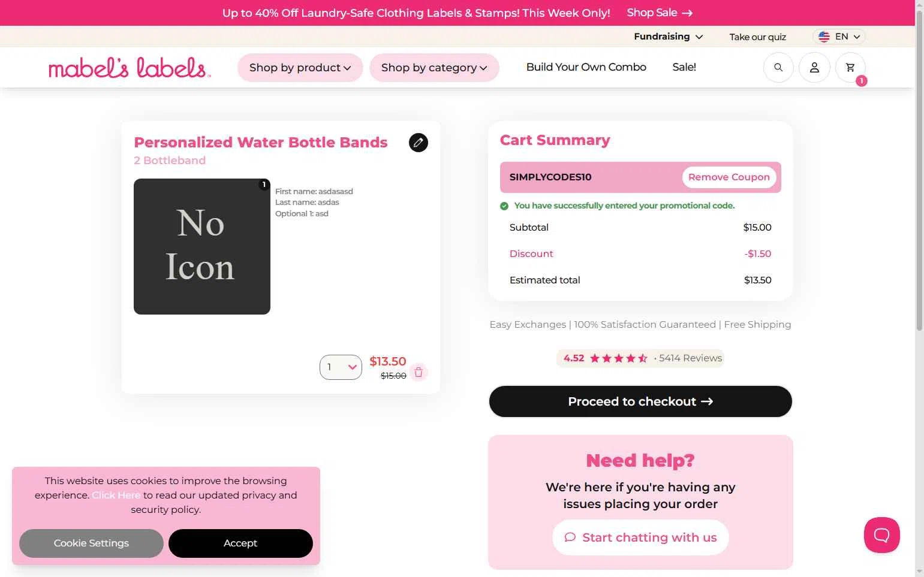Delete item with the trash icon
924x577 pixels.
point(419,372)
